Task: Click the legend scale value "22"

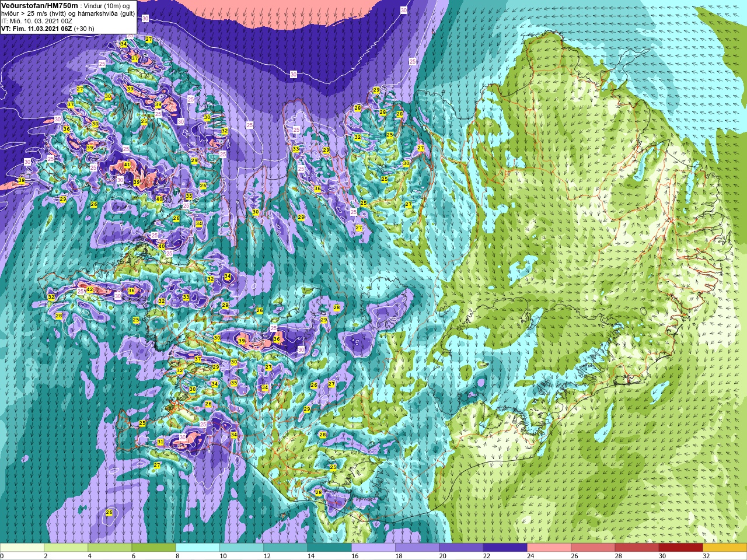Action: [x=487, y=556]
